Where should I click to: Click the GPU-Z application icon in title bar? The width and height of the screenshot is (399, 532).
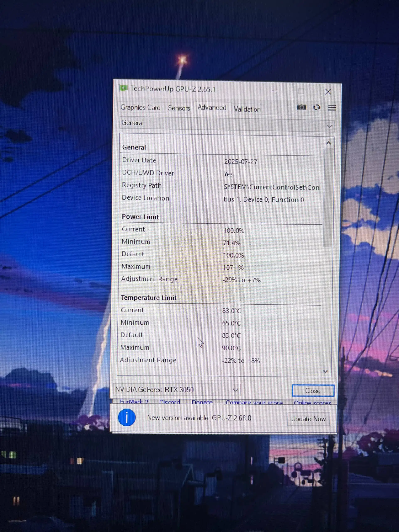point(123,89)
